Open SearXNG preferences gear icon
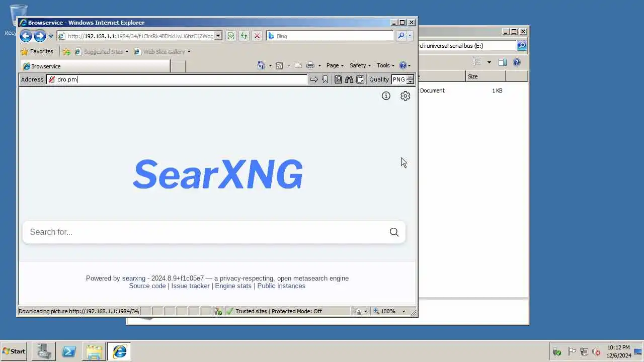The image size is (644, 362). coord(405,96)
